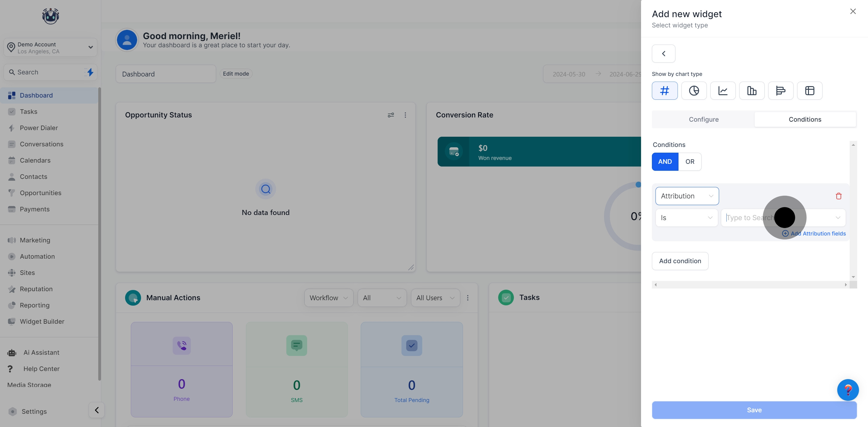
Task: Select the number (#) chart type
Action: point(665,91)
